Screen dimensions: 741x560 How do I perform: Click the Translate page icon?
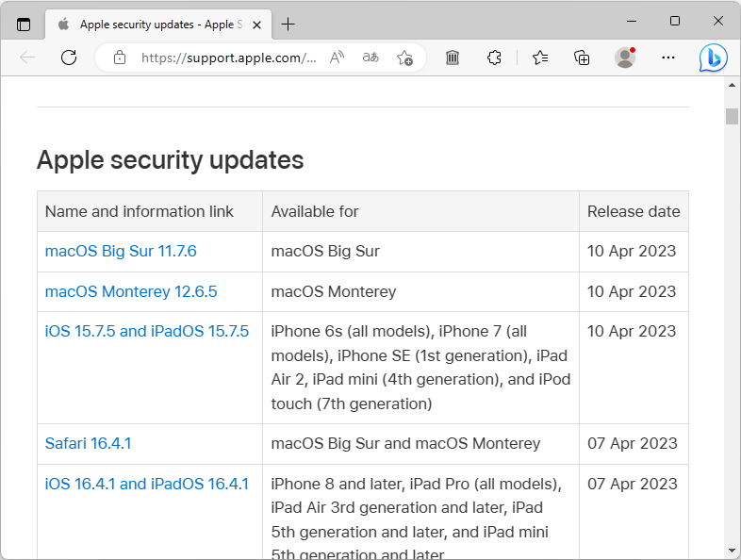pos(370,58)
